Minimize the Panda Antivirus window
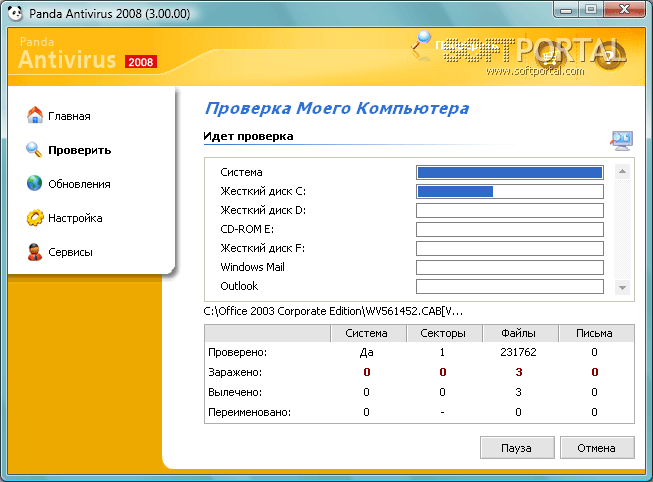Image resolution: width=653 pixels, height=482 pixels. point(566,10)
